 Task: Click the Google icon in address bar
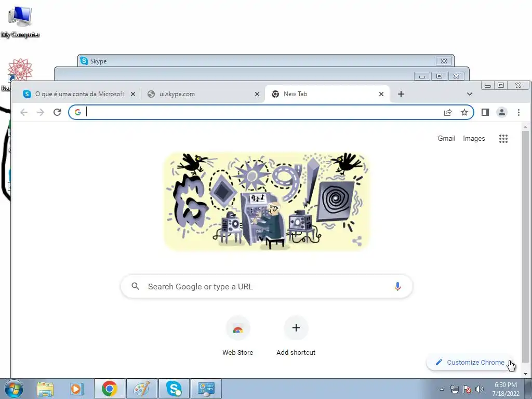click(78, 112)
